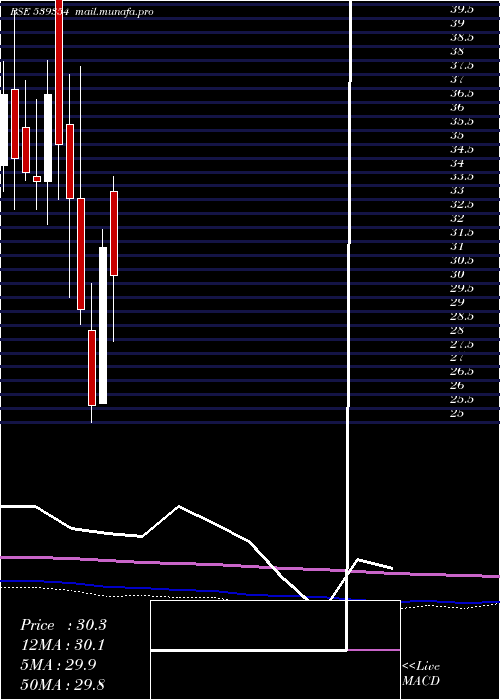Click the '<<Live MACD' label
The height and width of the screenshot is (700, 500).
(x=421, y=673)
